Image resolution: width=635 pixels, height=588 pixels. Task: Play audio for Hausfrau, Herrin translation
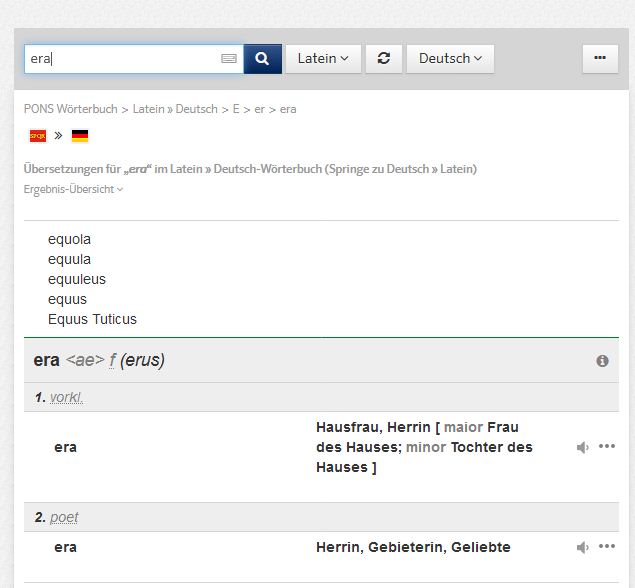coord(583,447)
